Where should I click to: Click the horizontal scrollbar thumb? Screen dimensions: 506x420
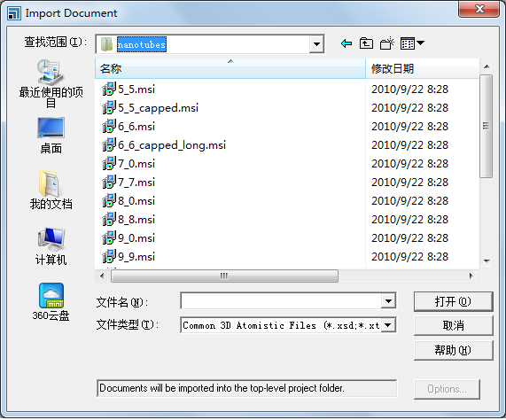[x=224, y=276]
